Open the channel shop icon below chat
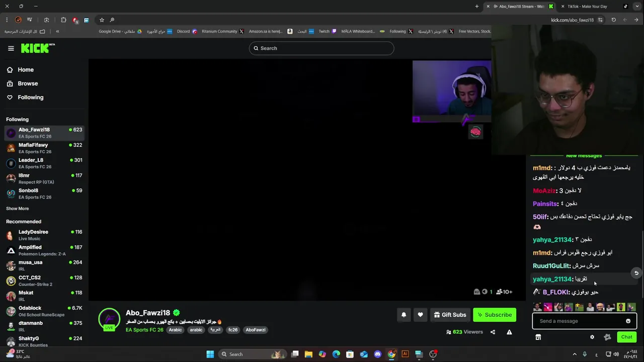Image resolution: width=644 pixels, height=362 pixels. tap(538, 337)
